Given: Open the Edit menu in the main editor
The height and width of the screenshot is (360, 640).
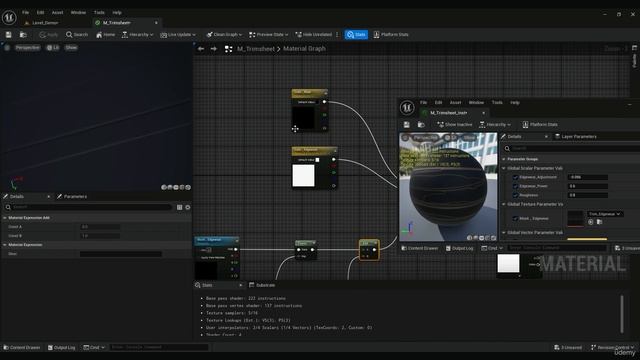Looking at the screenshot, I should pos(40,13).
